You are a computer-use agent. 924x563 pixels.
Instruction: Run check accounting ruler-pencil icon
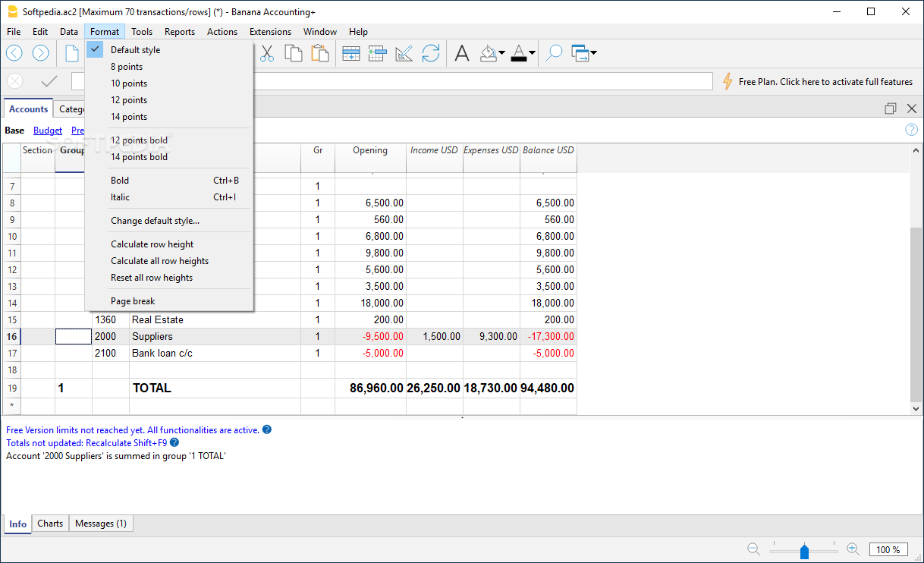[404, 53]
